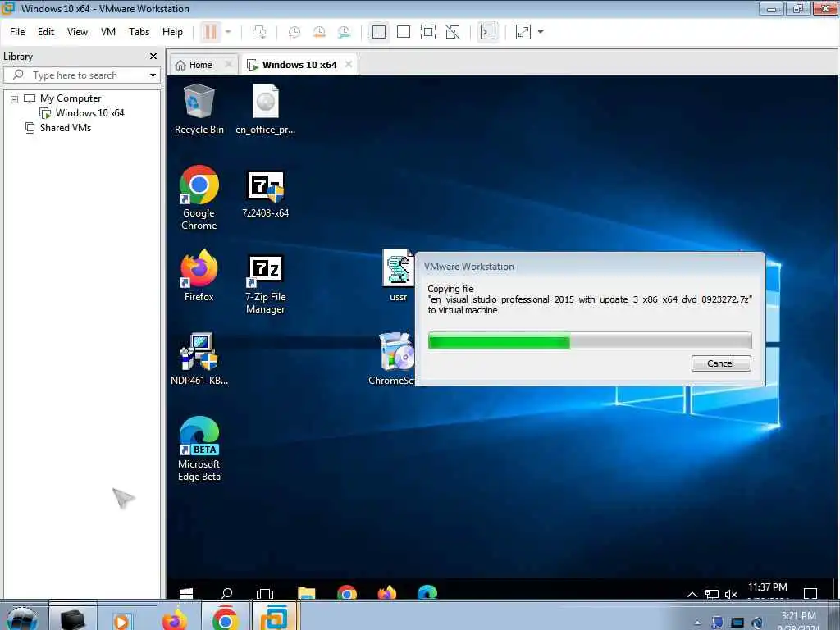The image size is (840, 630).
Task: Open Edge from the guest taskbar
Action: coord(427,593)
